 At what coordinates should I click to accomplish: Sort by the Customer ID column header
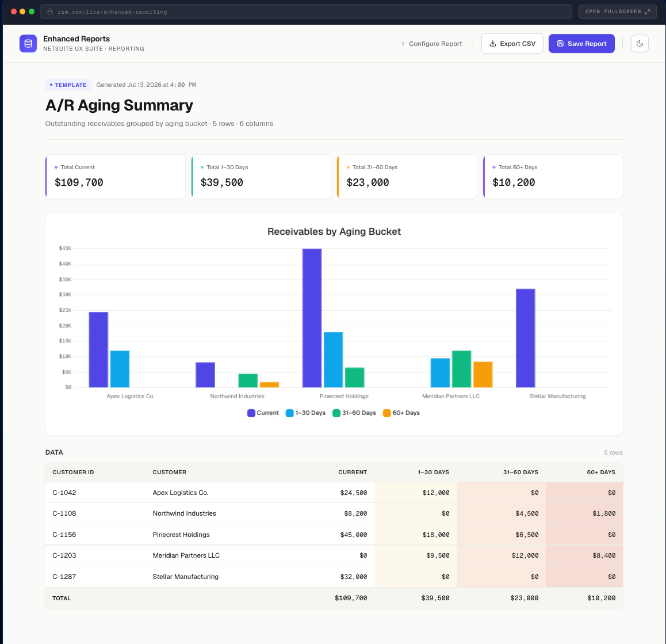tap(73, 472)
